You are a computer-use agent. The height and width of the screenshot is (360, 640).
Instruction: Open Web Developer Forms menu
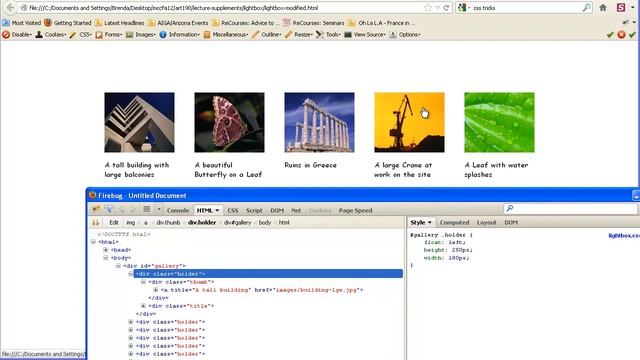click(109, 35)
